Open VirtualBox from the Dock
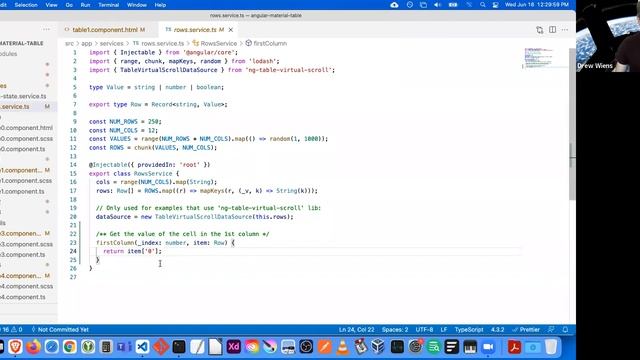 point(379,347)
